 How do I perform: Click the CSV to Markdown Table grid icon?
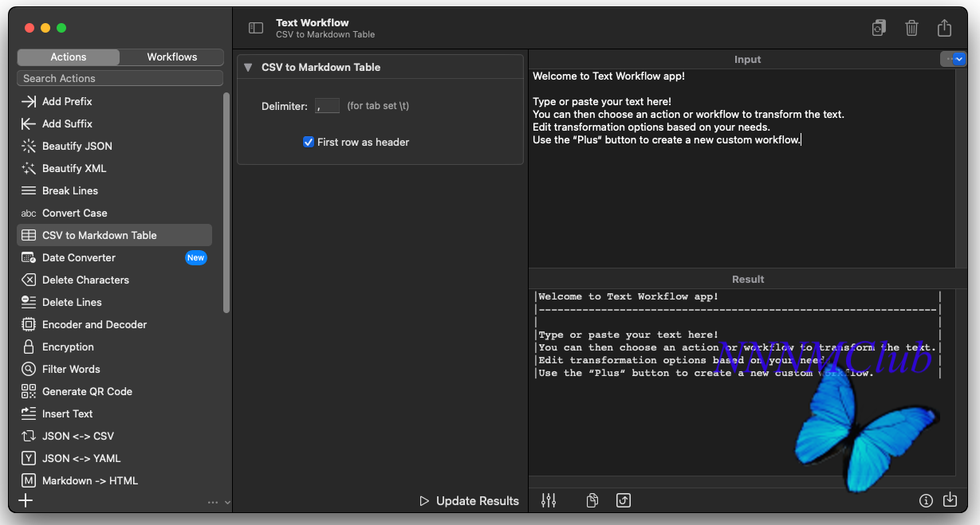29,235
